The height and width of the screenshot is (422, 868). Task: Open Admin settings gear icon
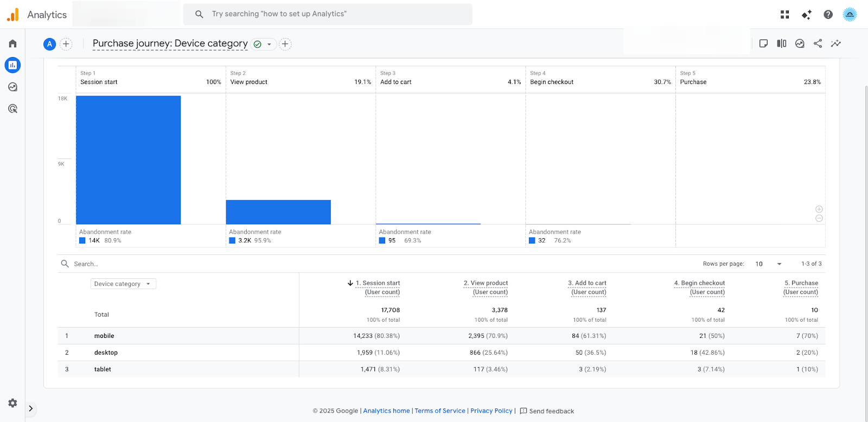[x=12, y=403]
